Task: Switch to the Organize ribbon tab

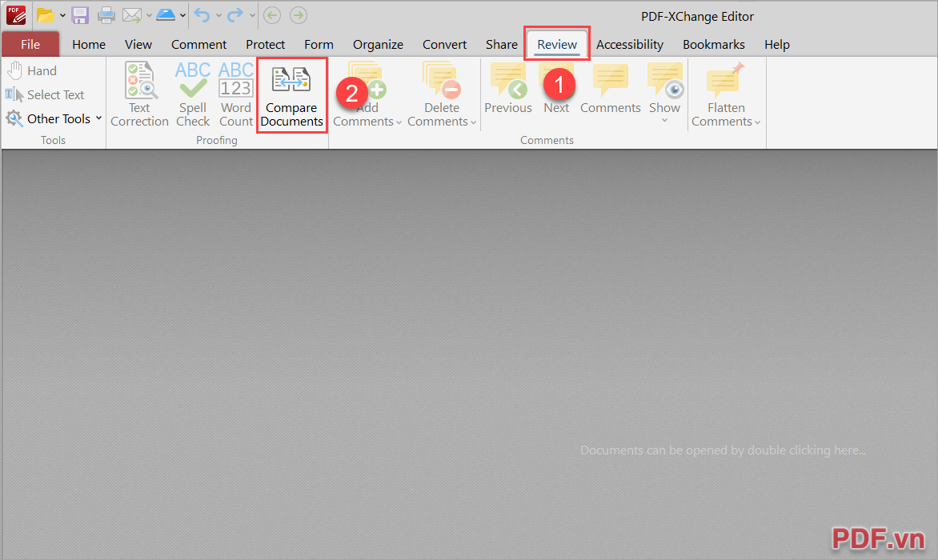Action: [378, 44]
